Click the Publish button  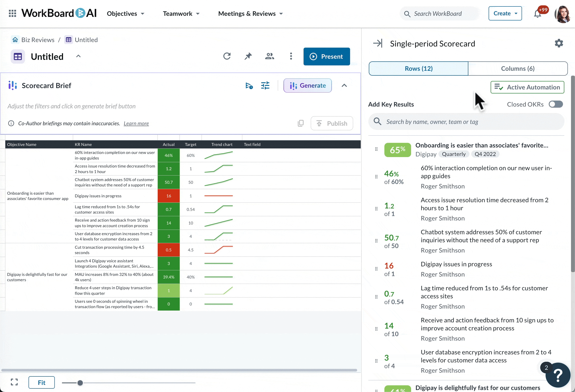(x=332, y=123)
